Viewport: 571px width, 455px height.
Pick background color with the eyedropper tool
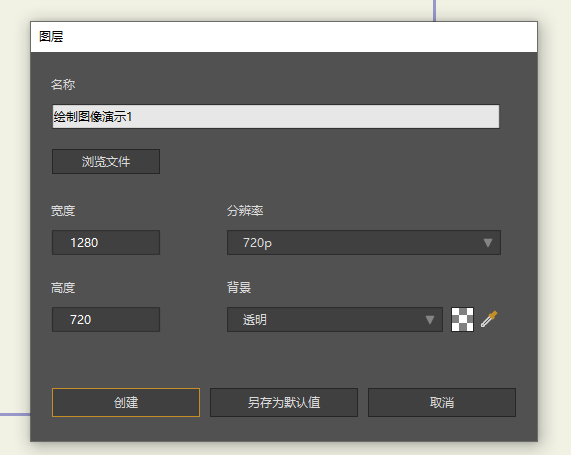[x=489, y=319]
